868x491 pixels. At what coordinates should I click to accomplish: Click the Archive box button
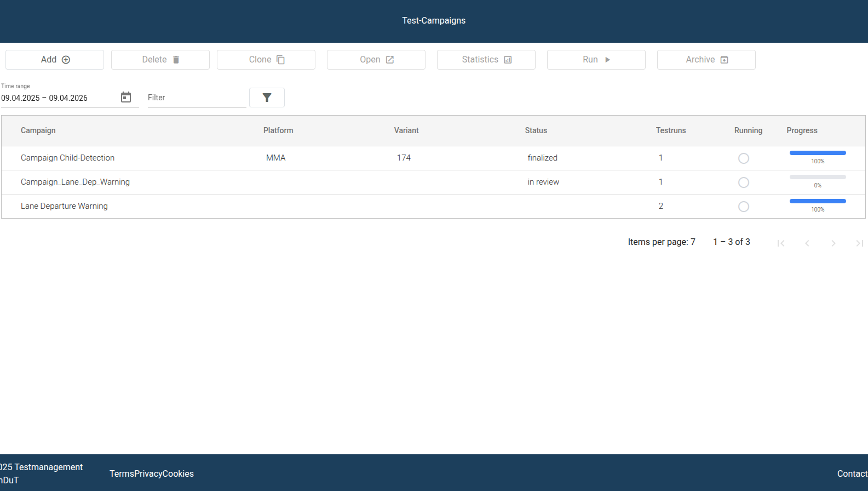click(706, 60)
